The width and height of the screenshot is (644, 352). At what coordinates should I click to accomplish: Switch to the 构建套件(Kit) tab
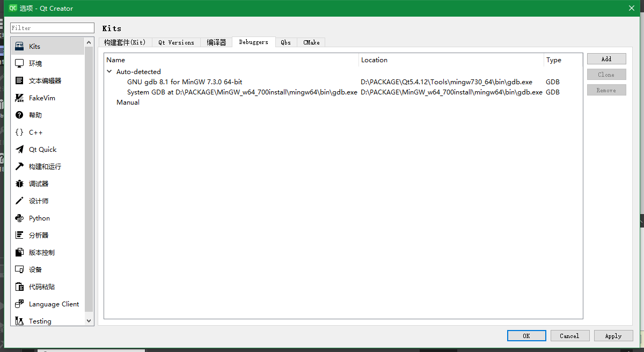coord(125,42)
